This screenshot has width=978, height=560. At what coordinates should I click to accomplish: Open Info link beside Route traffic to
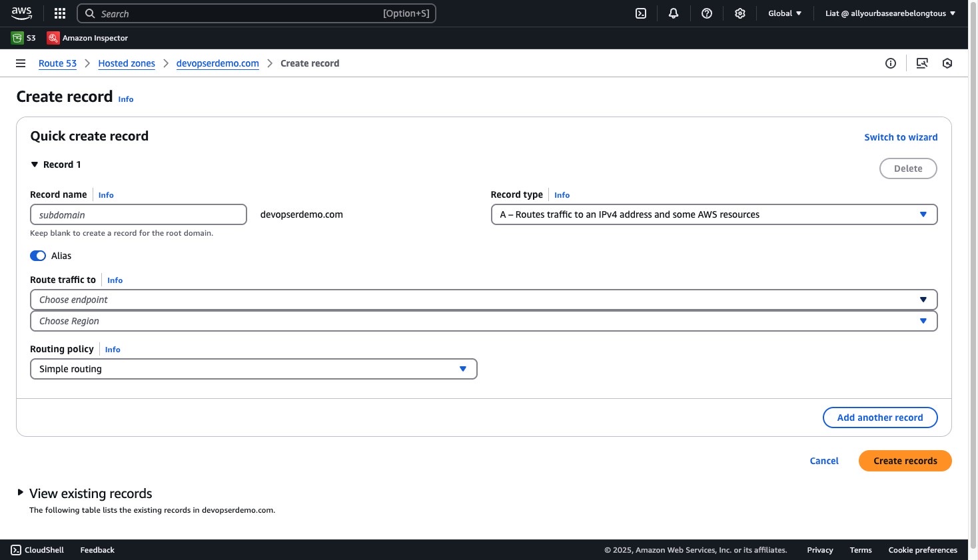pyautogui.click(x=115, y=280)
